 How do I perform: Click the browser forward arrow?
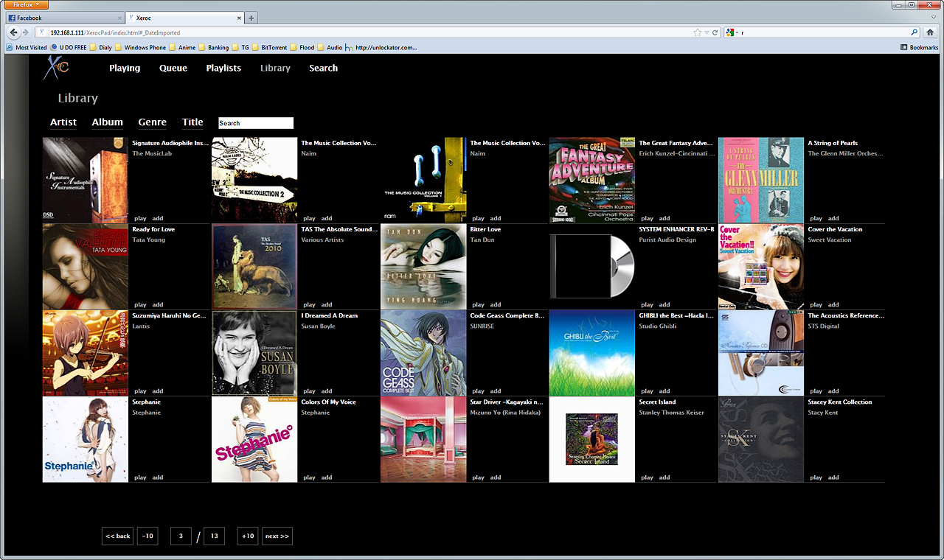tap(26, 32)
